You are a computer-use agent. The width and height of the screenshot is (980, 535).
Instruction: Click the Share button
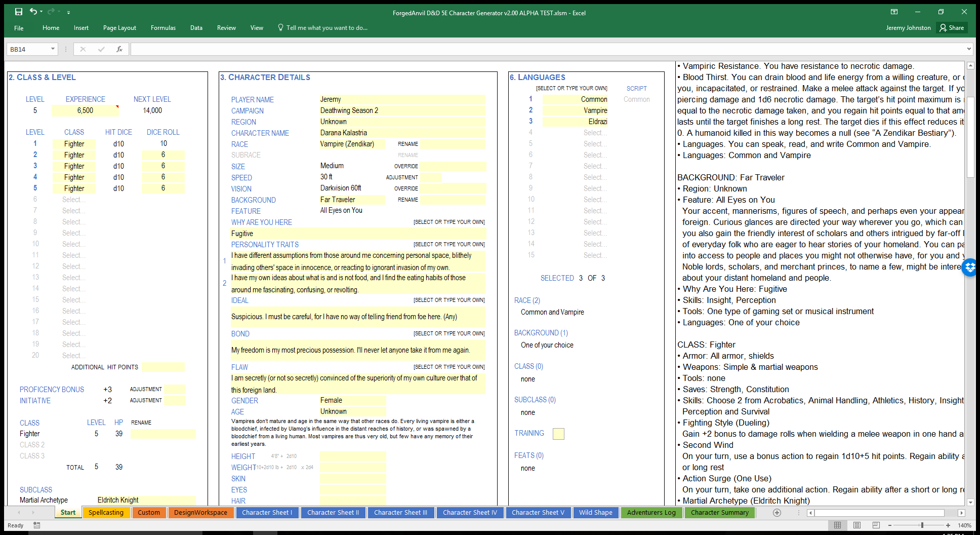952,28
